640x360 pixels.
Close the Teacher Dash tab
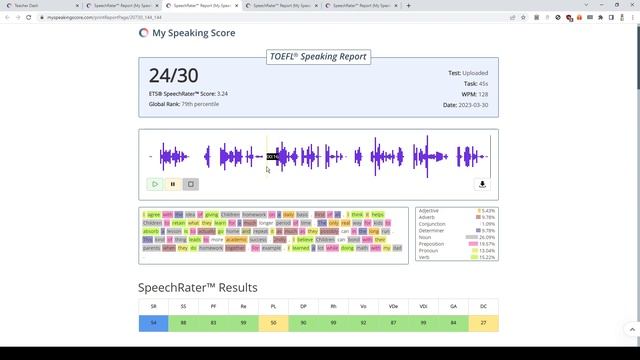pos(77,6)
